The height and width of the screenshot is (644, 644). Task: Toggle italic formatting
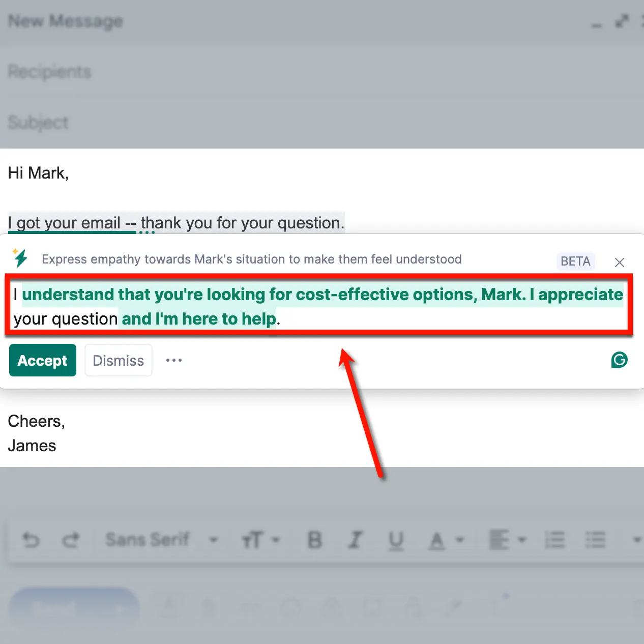pos(356,540)
